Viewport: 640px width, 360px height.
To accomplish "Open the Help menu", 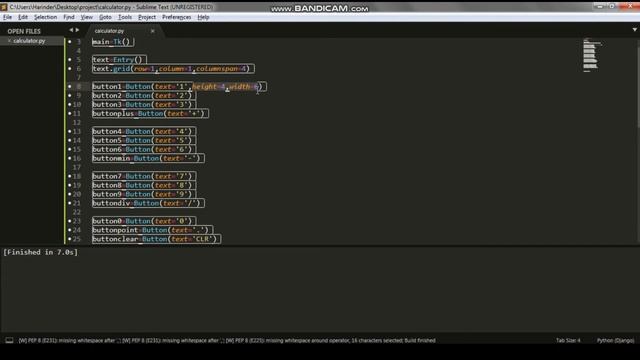I will coord(203,17).
